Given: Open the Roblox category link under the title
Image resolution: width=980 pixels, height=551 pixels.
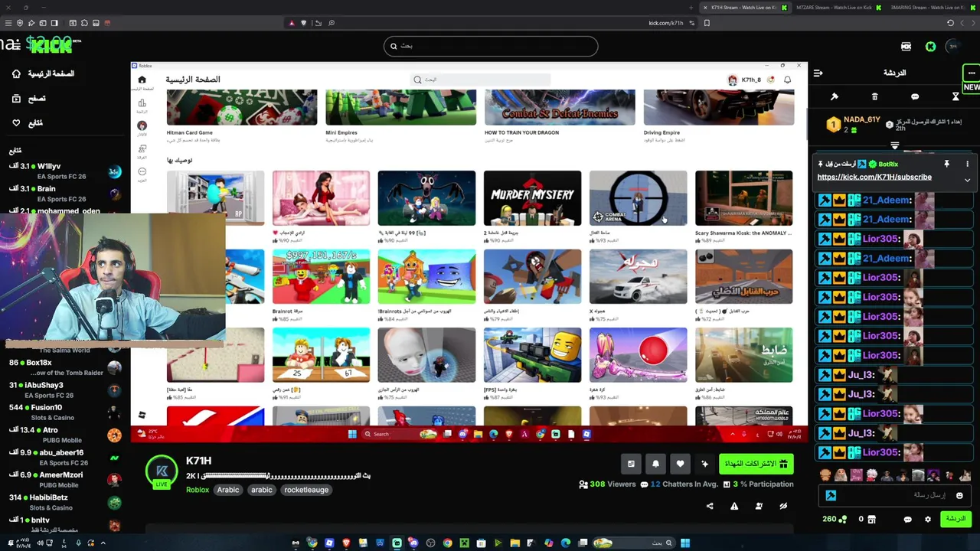Looking at the screenshot, I should (x=197, y=490).
